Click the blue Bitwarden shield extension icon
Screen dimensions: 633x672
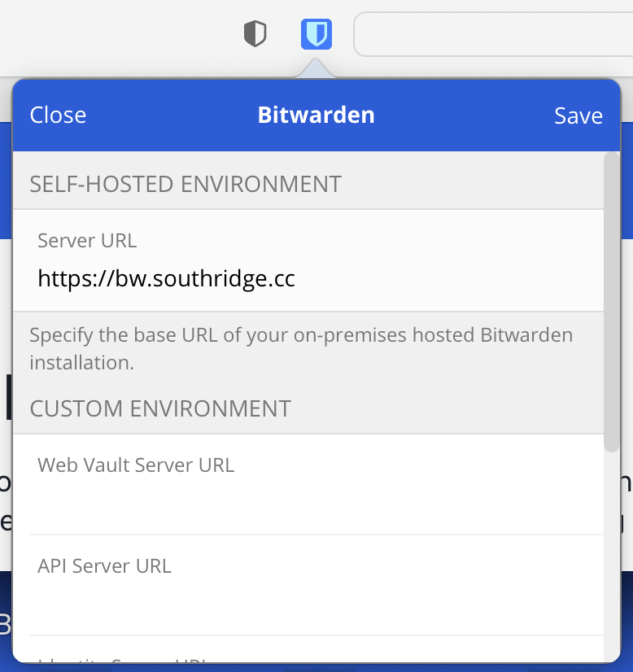point(316,34)
